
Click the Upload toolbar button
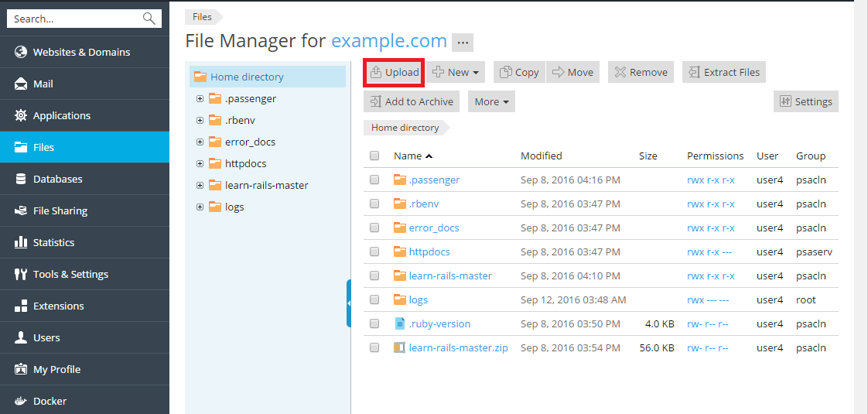coord(394,73)
